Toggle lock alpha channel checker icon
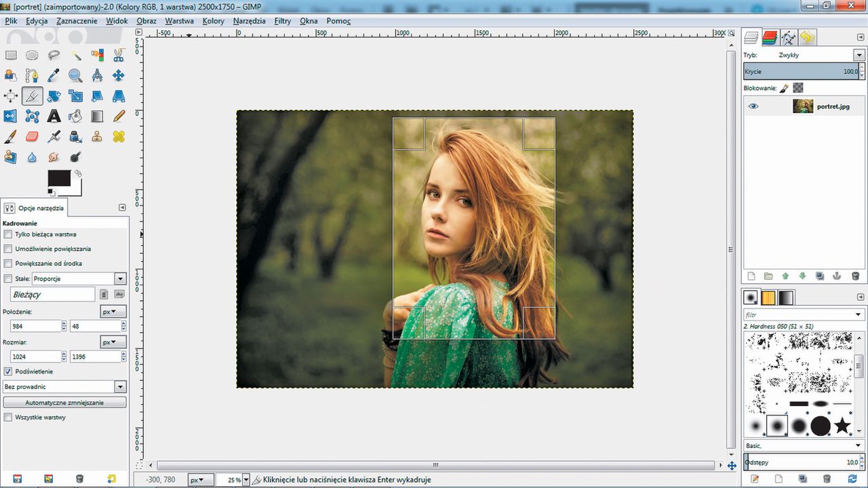The height and width of the screenshot is (488, 868). point(798,87)
